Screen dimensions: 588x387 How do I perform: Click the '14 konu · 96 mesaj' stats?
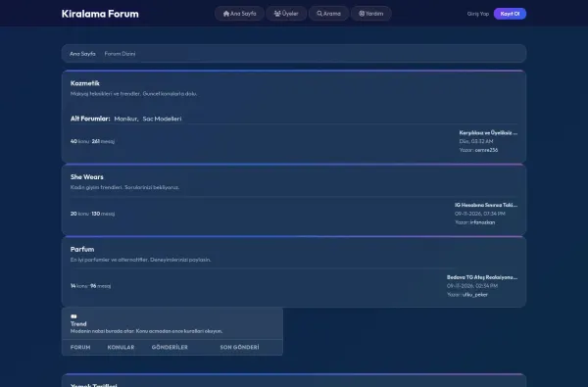click(x=90, y=286)
